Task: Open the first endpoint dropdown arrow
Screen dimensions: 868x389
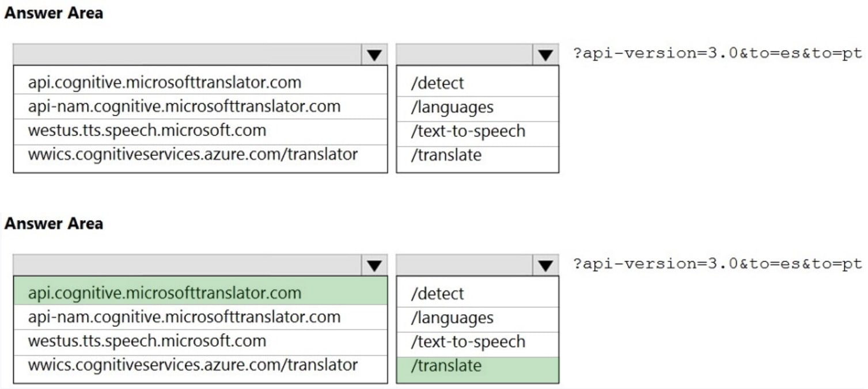Action: 375,55
